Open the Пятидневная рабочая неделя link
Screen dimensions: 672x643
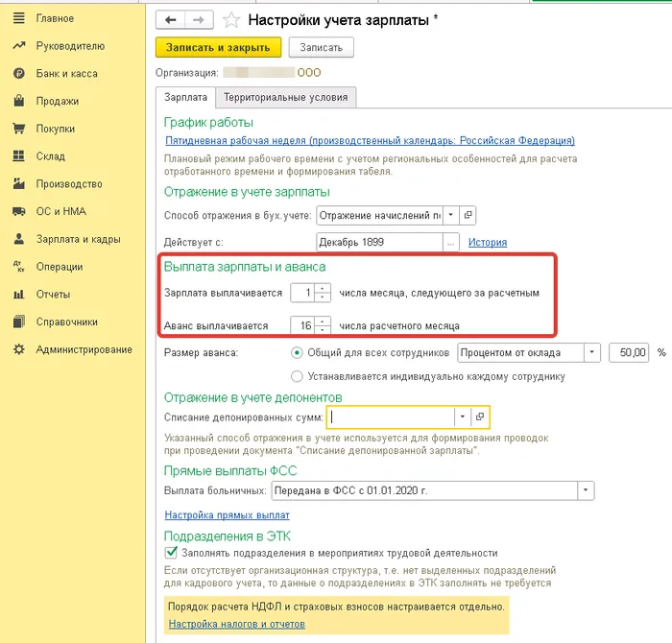tap(370, 140)
